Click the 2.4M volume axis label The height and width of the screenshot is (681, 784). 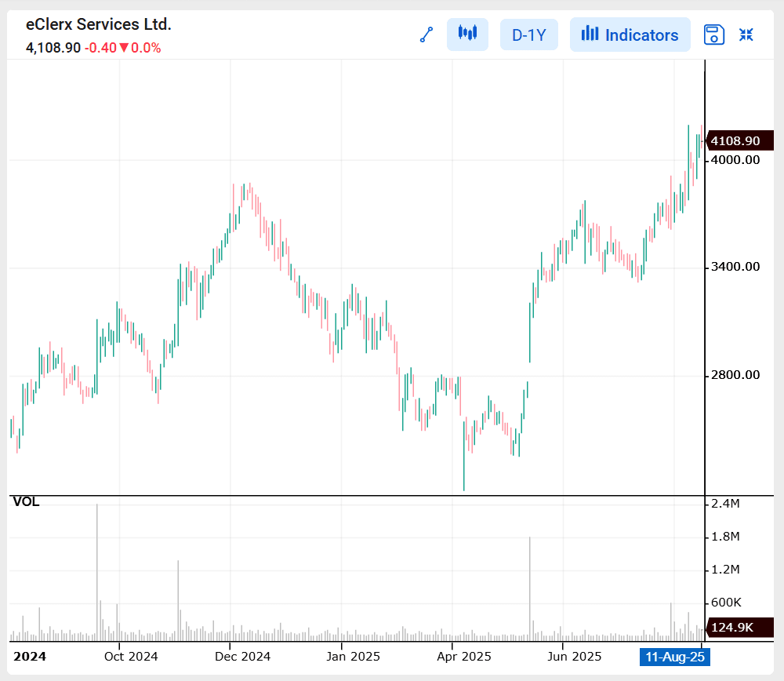[x=725, y=504]
